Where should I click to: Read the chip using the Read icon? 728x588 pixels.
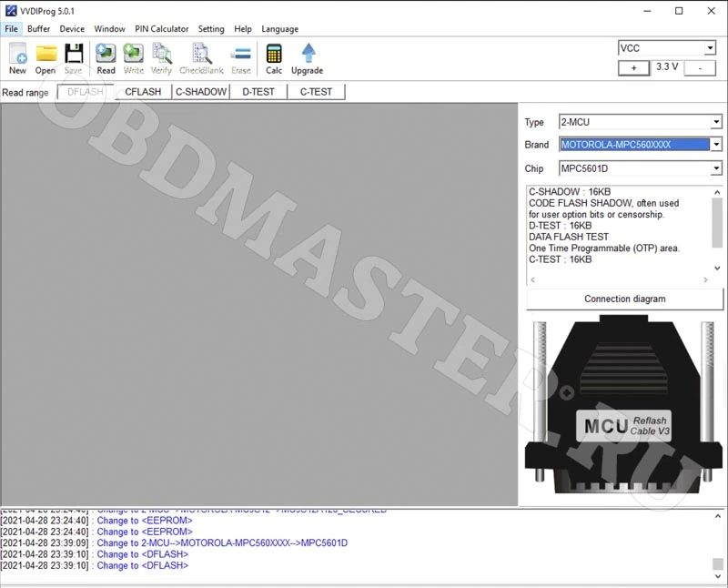tap(106, 58)
